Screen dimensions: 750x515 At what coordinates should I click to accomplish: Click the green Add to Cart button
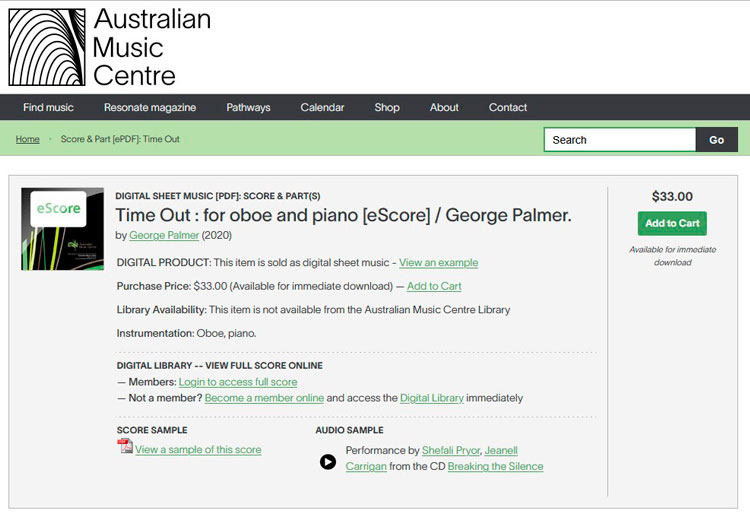click(672, 223)
